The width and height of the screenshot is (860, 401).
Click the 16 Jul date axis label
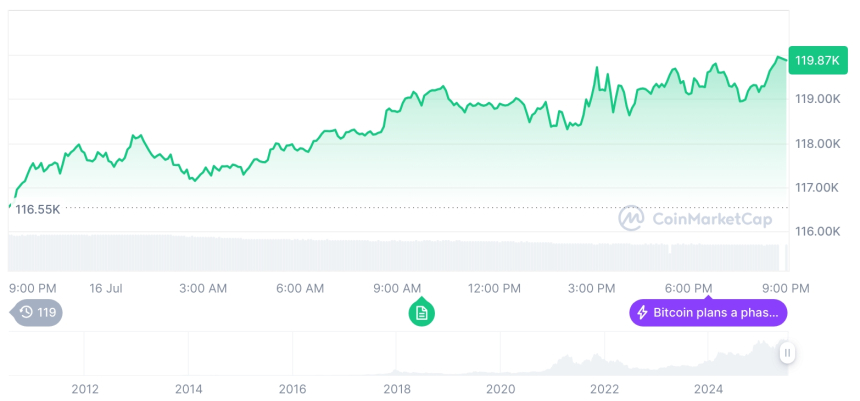click(x=105, y=288)
